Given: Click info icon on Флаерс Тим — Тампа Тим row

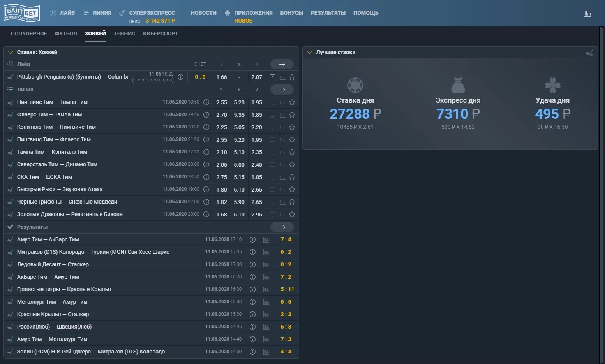Looking at the screenshot, I should pos(206,114).
